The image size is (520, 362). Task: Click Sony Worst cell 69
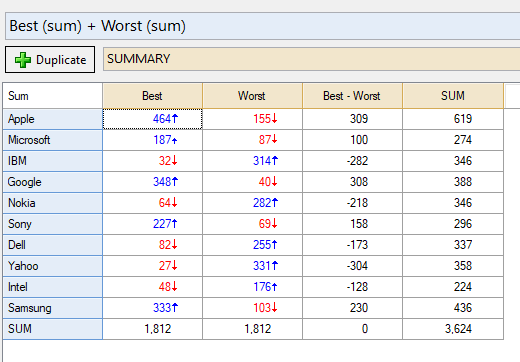click(x=252, y=224)
